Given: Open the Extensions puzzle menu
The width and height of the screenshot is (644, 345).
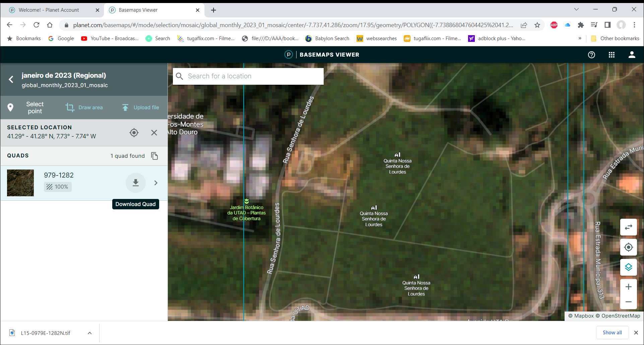Looking at the screenshot, I should [581, 25].
